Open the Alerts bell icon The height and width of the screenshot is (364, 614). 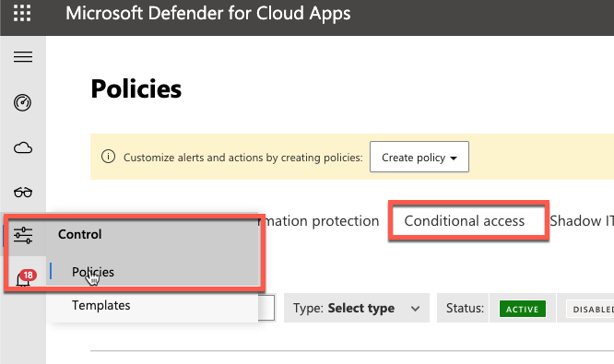pyautogui.click(x=23, y=279)
